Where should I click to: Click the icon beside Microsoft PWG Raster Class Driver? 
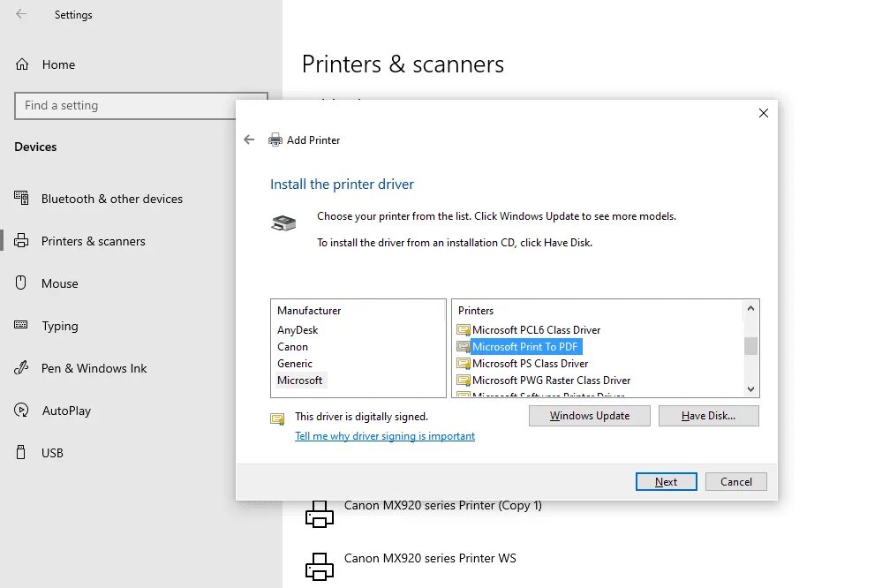[x=464, y=381]
